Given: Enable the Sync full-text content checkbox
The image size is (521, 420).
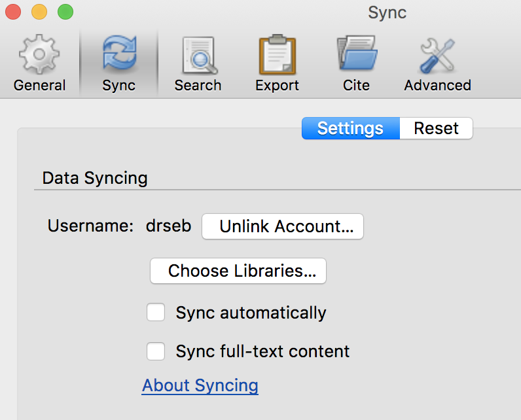Looking at the screenshot, I should pos(156,351).
